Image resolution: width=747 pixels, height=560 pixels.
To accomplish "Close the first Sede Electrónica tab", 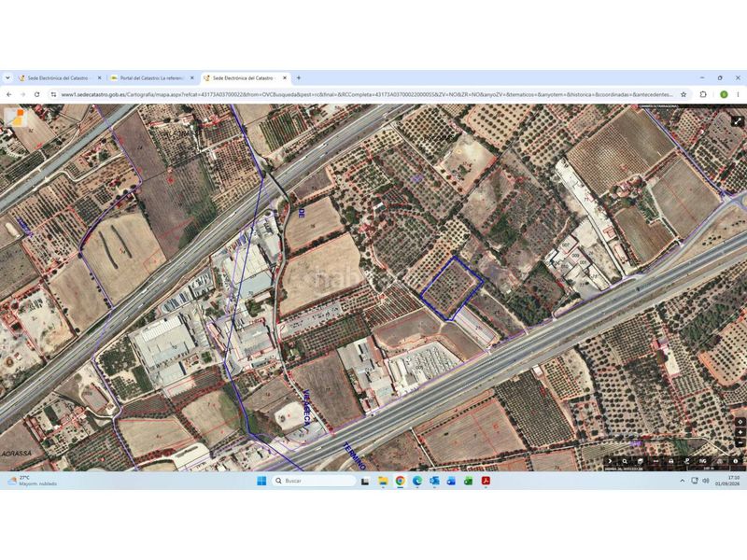I will [99, 78].
